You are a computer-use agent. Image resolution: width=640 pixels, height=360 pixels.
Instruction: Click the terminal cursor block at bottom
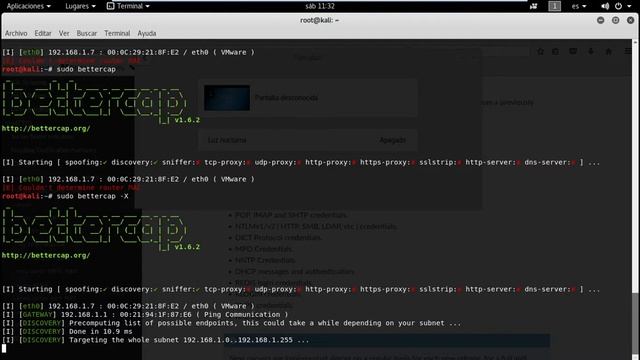tap(4, 348)
